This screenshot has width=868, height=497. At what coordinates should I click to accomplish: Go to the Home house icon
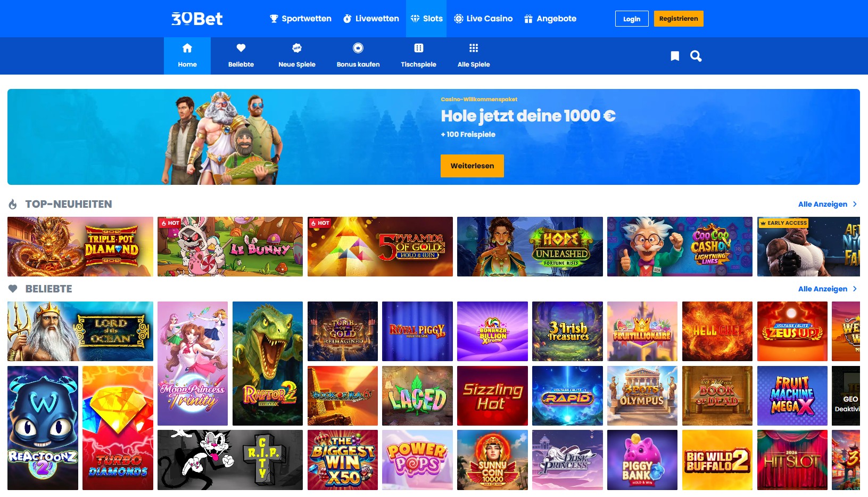point(187,48)
